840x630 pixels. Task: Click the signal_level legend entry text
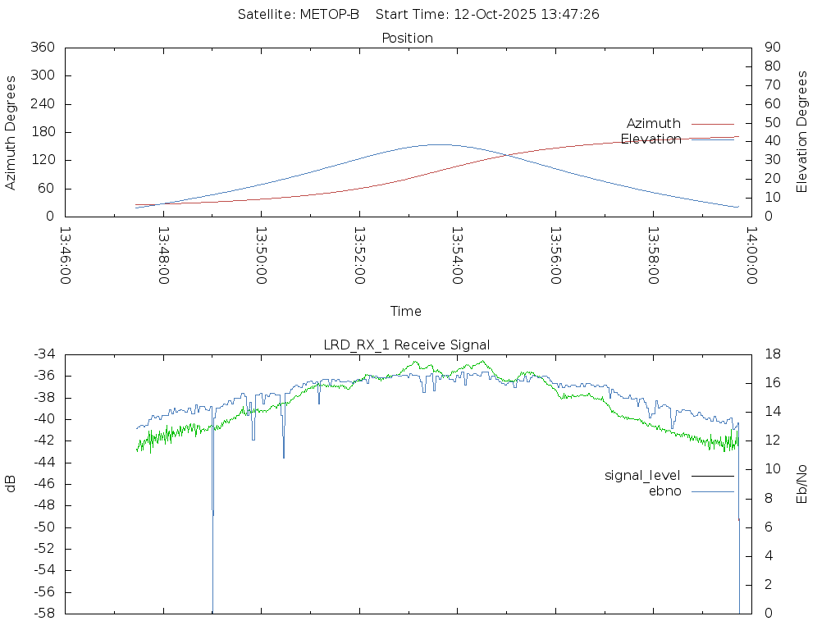click(x=642, y=476)
